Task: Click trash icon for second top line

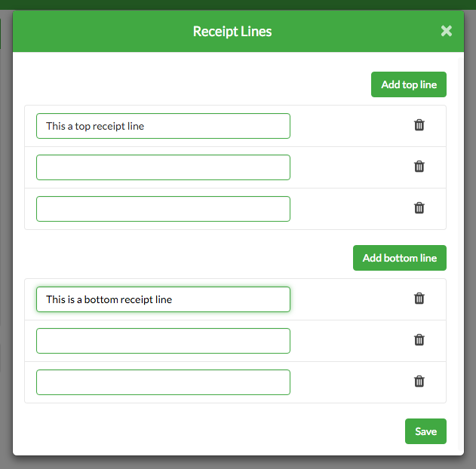Action: click(419, 167)
